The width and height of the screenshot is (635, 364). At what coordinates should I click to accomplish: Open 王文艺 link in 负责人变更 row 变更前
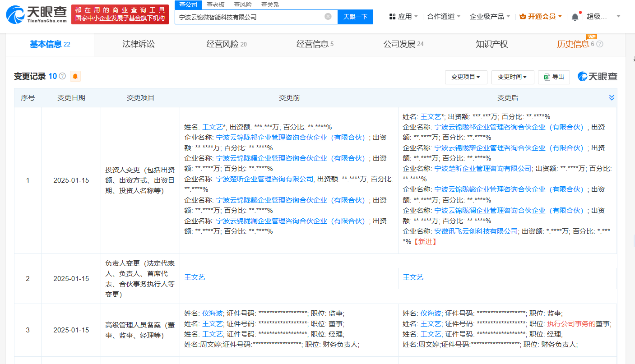tap(195, 277)
